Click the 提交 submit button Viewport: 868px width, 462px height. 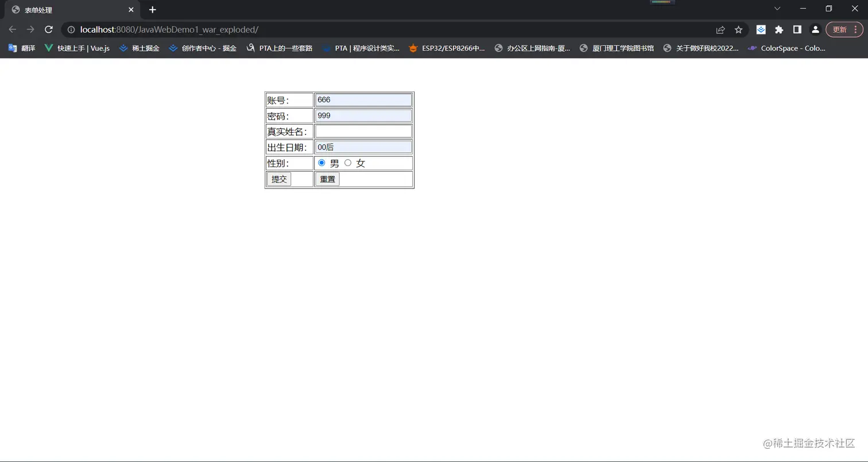tap(279, 179)
